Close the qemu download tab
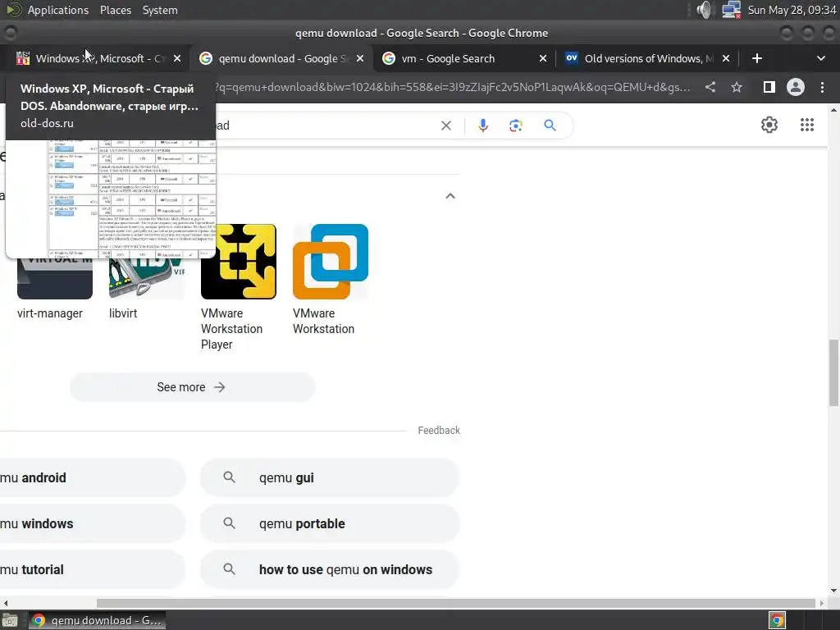Image resolution: width=840 pixels, height=630 pixels. pyautogui.click(x=360, y=58)
